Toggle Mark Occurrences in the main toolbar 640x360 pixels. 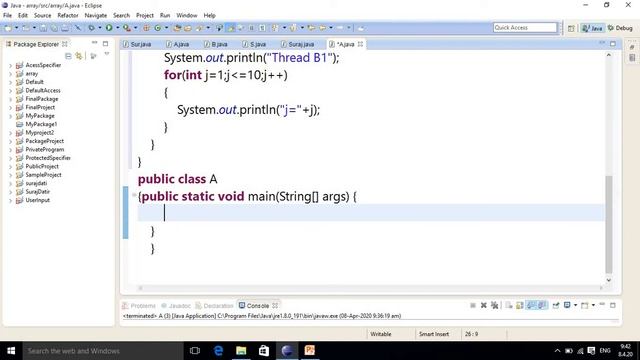(231, 28)
